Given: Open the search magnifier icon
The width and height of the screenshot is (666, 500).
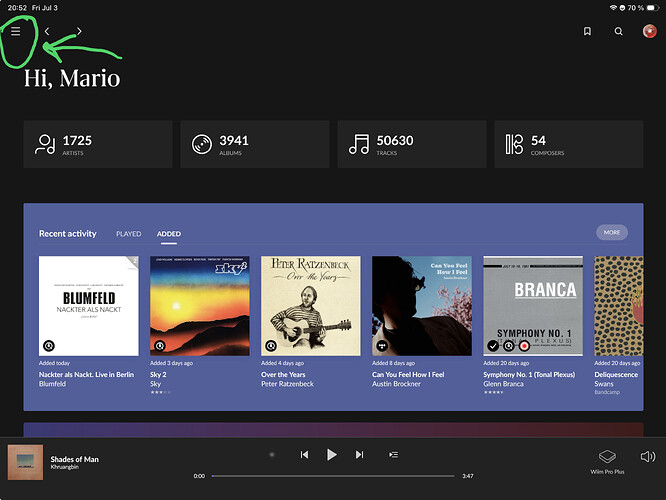Looking at the screenshot, I should 618,31.
